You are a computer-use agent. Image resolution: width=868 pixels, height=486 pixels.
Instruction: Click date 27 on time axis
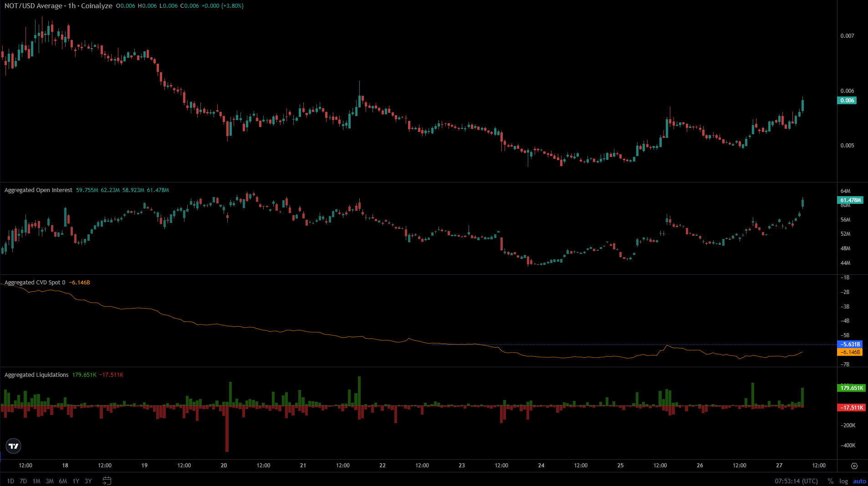779,466
